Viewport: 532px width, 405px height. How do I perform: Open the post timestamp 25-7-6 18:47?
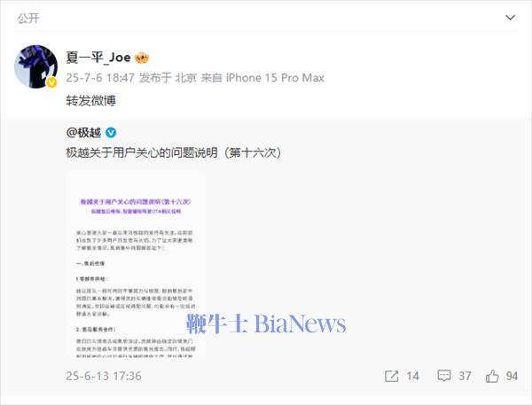[x=100, y=78]
